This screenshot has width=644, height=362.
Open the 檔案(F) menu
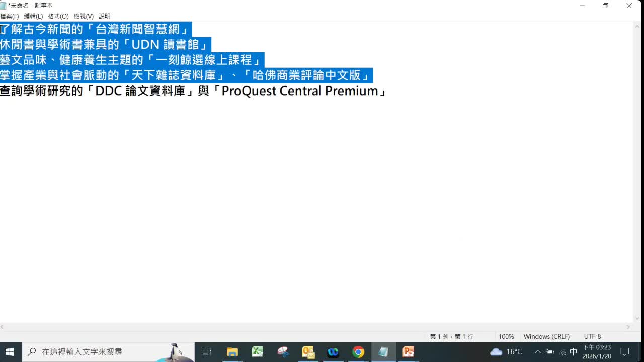tap(10, 16)
